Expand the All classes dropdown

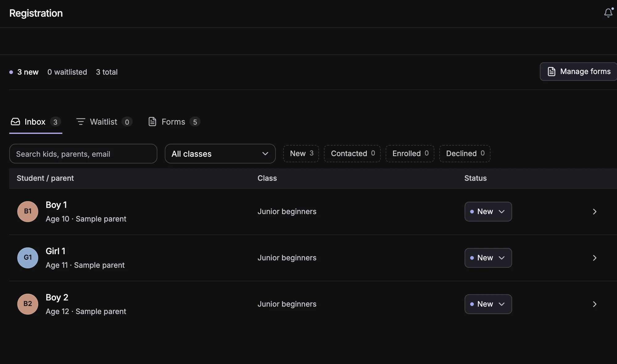tap(220, 154)
